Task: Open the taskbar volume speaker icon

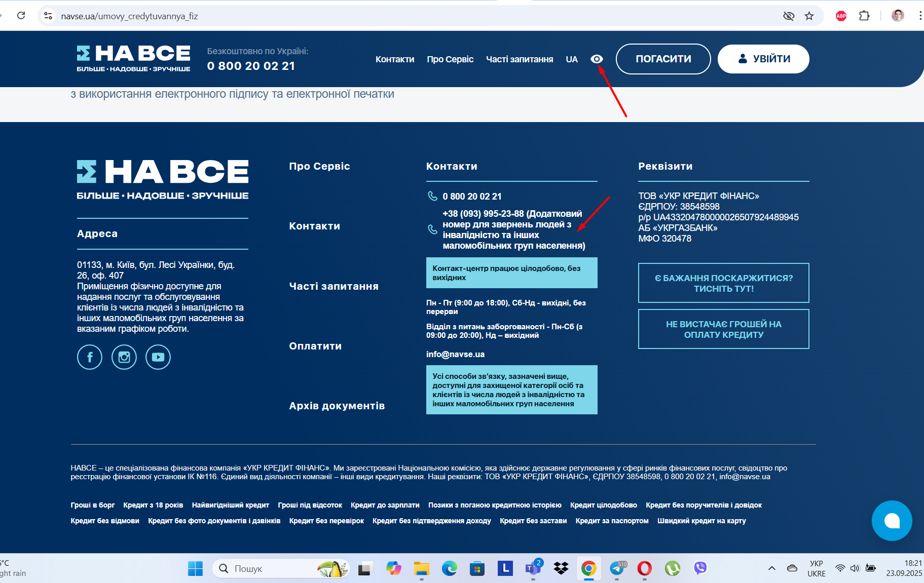Action: pyautogui.click(x=855, y=568)
